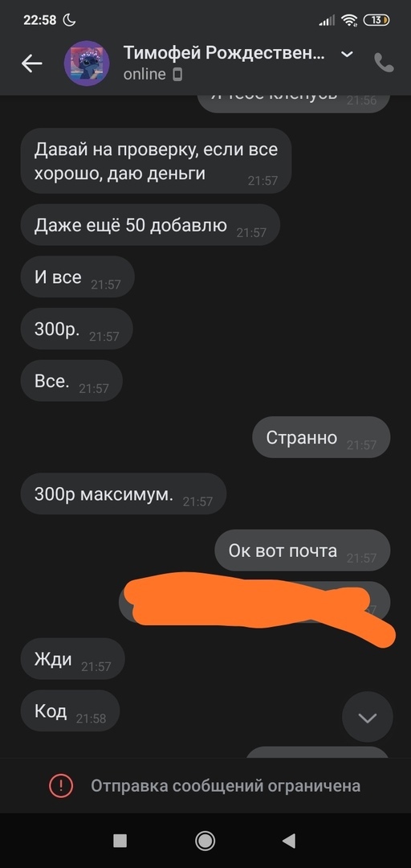Tap the red restriction warning icon

(61, 785)
